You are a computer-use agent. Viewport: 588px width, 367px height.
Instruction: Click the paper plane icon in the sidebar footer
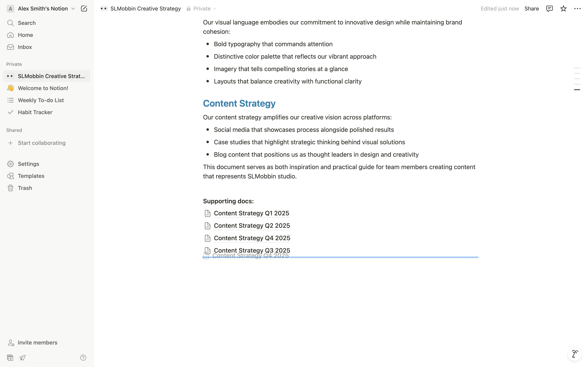pos(23,357)
